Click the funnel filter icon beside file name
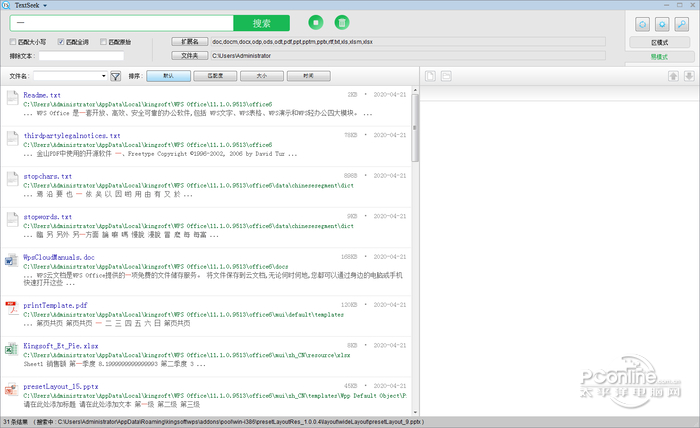This screenshot has width=700, height=428. point(116,76)
